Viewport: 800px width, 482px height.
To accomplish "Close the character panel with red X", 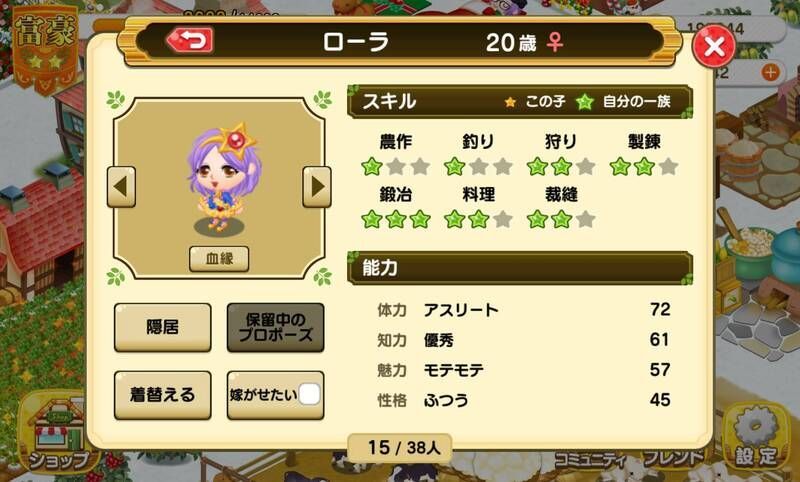I will [714, 46].
